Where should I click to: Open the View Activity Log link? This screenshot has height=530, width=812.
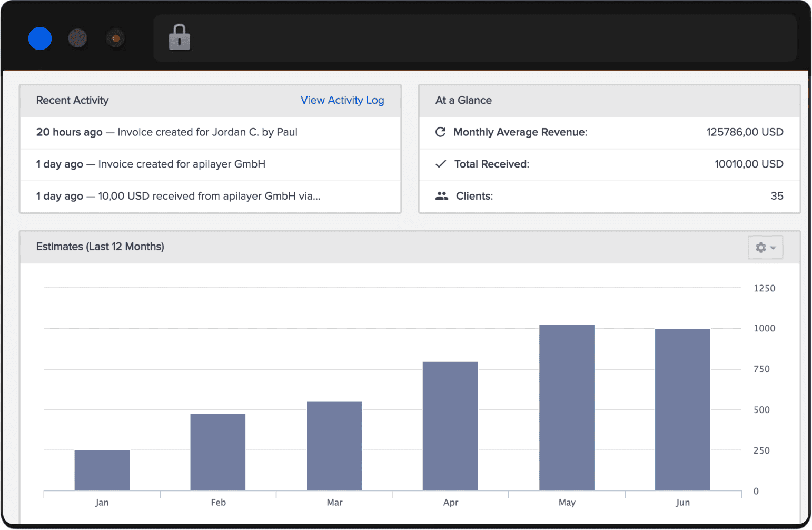pos(342,100)
